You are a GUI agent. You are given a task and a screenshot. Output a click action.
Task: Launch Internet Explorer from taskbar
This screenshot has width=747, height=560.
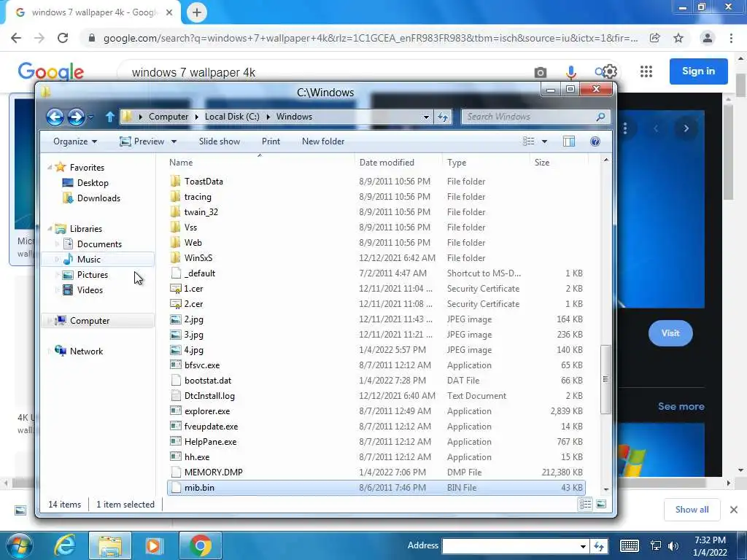tap(65, 545)
